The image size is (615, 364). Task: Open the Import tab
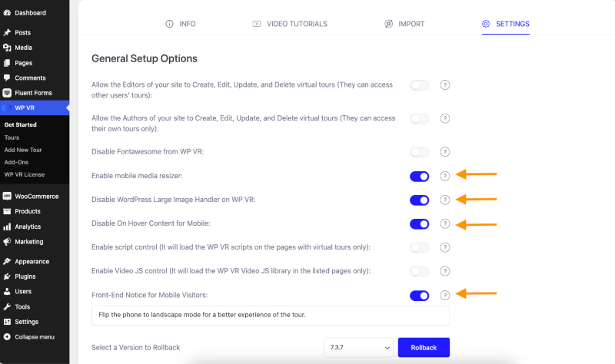click(404, 24)
